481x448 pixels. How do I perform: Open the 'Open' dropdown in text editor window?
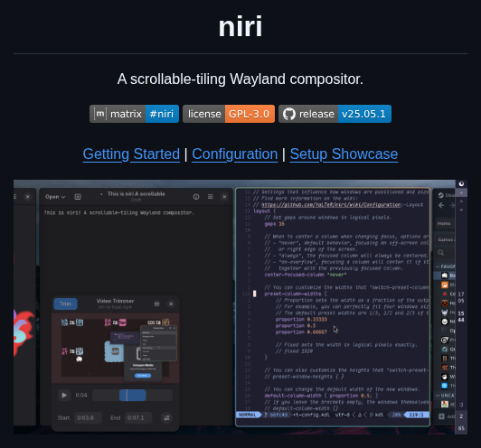coord(55,197)
